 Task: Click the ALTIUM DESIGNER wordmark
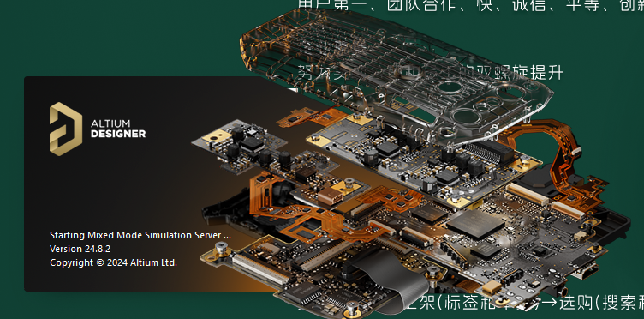point(118,129)
